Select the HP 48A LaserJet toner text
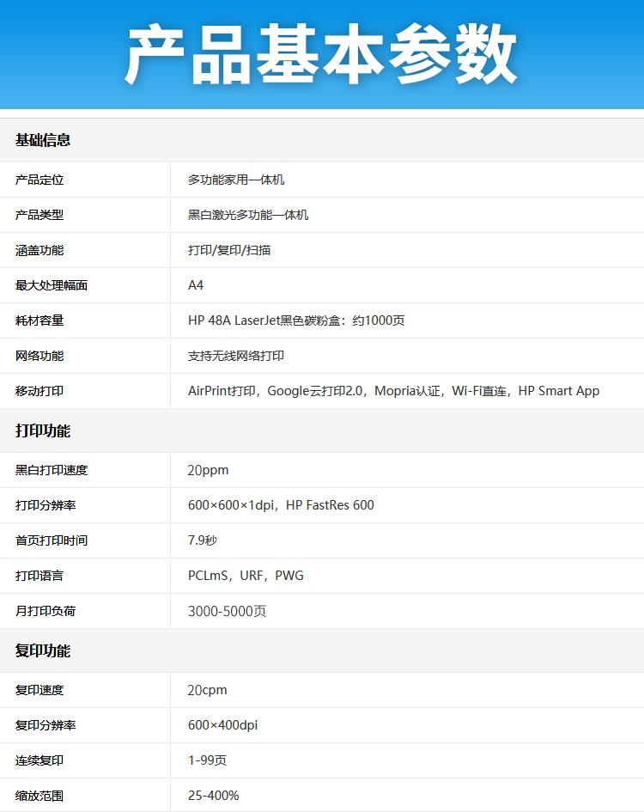The width and height of the screenshot is (644, 812). point(296,321)
